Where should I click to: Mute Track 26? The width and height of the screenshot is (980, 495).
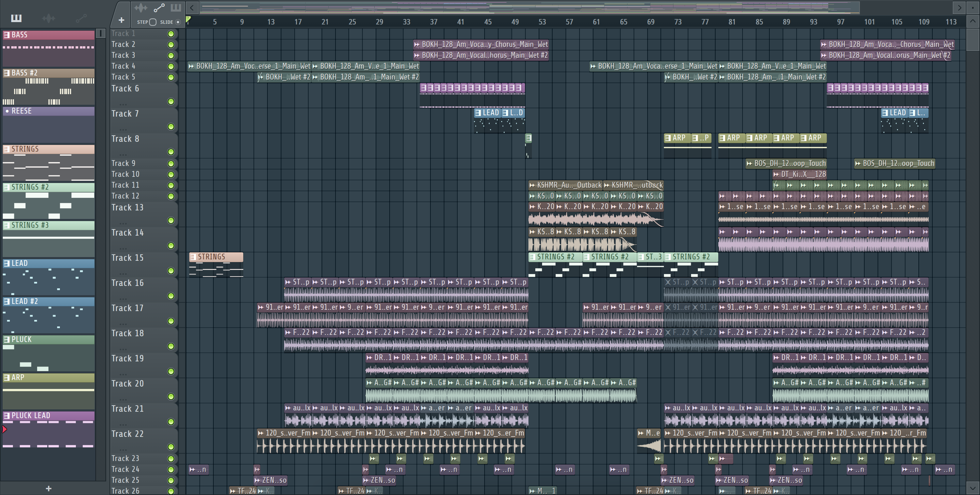point(171,491)
